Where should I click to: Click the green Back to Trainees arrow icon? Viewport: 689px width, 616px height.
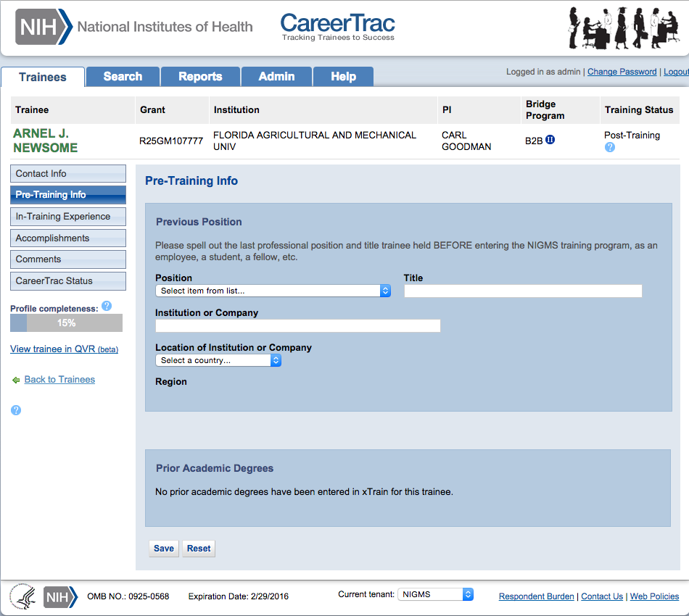[16, 380]
